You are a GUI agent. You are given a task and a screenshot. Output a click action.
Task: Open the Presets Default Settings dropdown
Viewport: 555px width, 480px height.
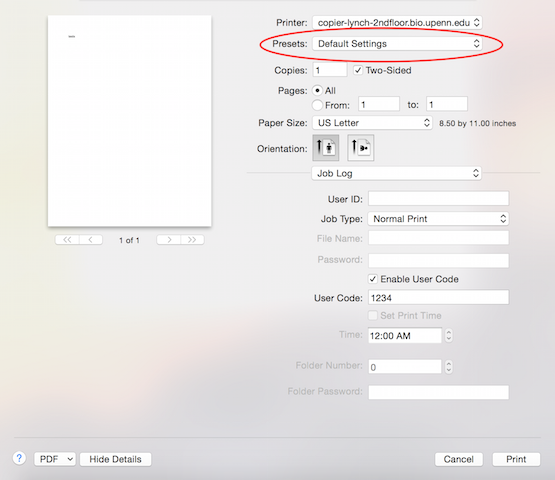(x=397, y=44)
